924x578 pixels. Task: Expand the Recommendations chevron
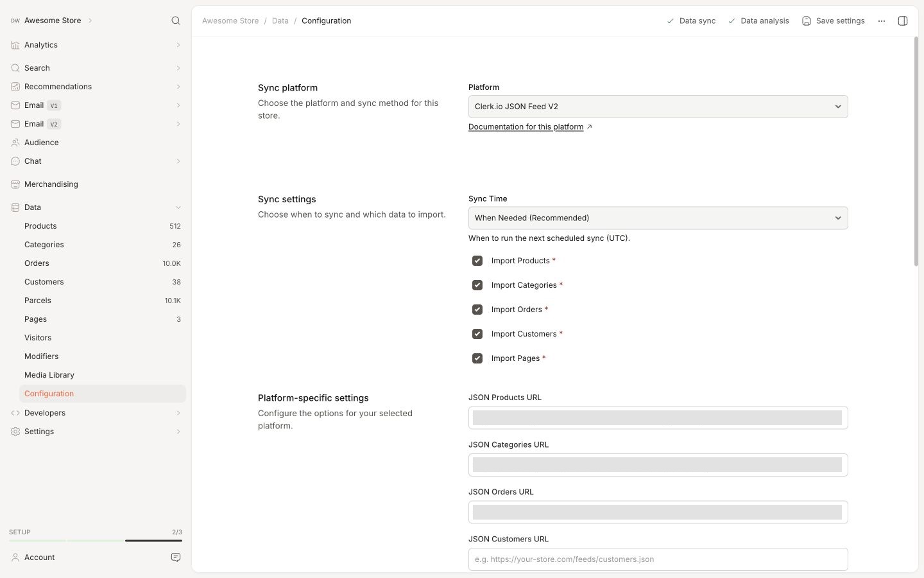178,87
